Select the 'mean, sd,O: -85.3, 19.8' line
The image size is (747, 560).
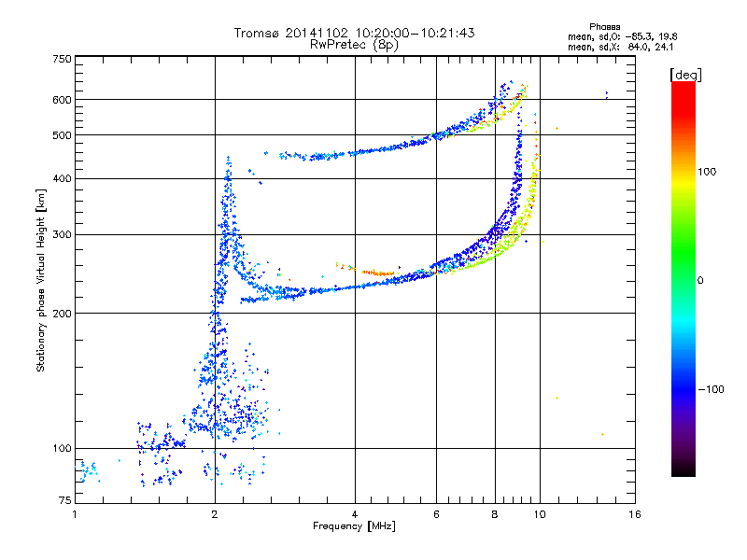tap(622, 36)
